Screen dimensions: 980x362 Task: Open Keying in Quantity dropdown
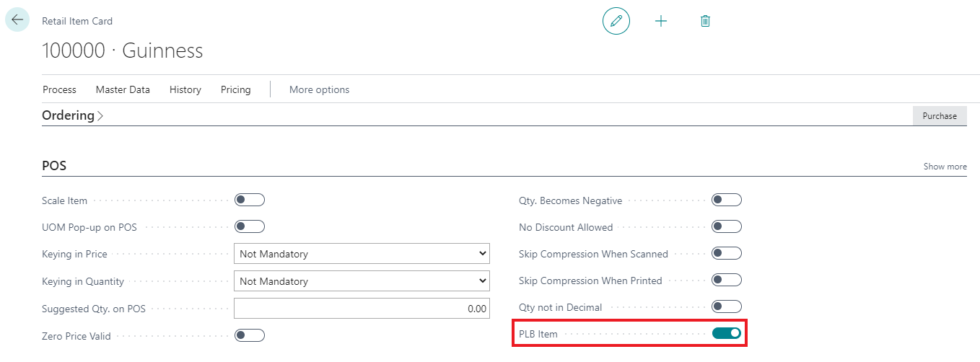(362, 281)
